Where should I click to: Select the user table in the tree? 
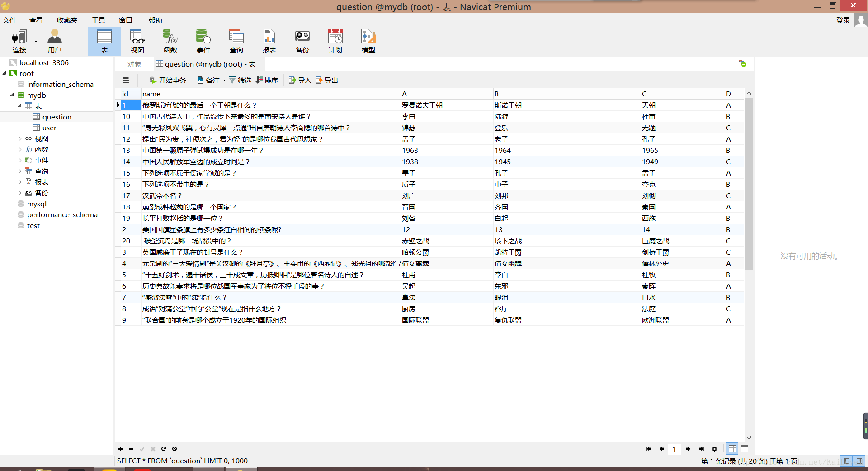49,128
